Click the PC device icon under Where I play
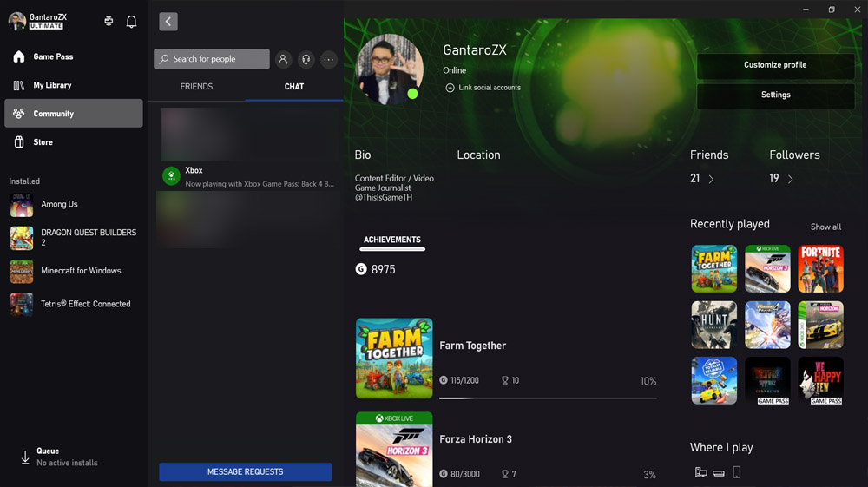Image resolution: width=868 pixels, height=487 pixels. (x=700, y=472)
